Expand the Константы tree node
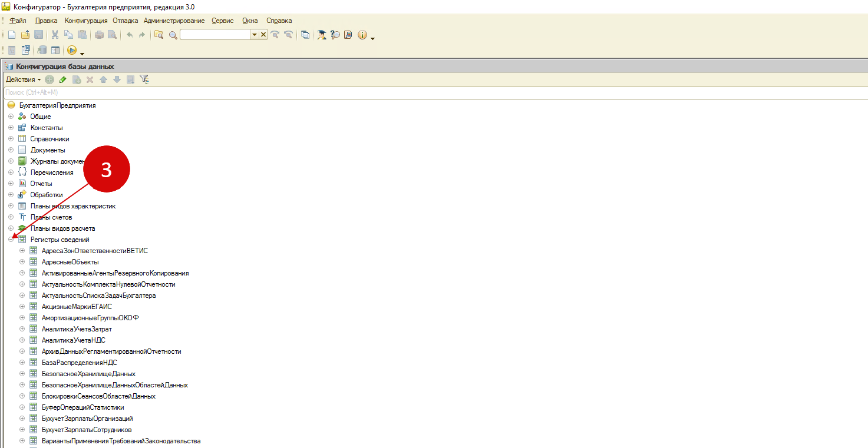The width and height of the screenshot is (868, 448). pos(11,128)
